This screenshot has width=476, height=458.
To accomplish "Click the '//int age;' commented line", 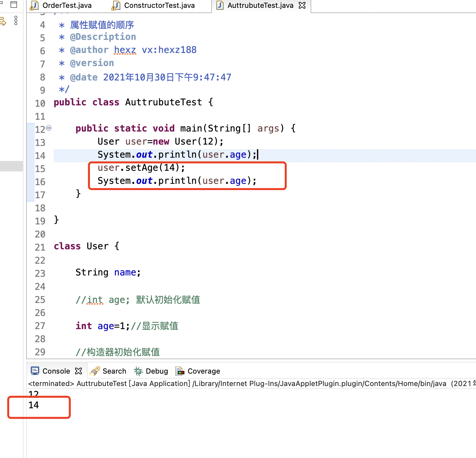I will [x=138, y=300].
